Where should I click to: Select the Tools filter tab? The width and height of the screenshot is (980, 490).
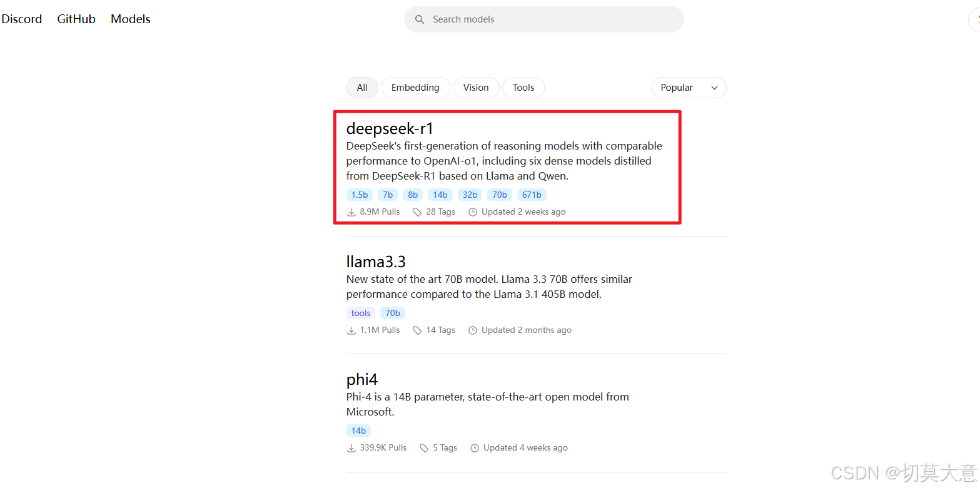pos(523,88)
